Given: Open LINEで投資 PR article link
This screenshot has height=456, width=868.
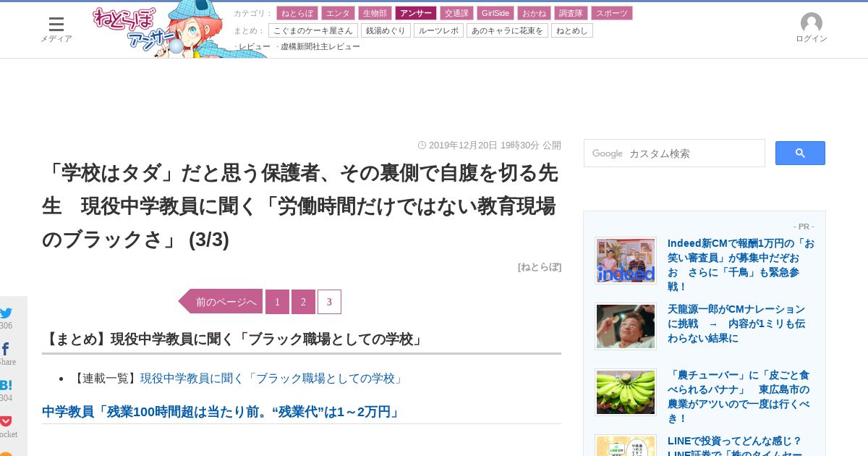Looking at the screenshot, I should point(735,445).
